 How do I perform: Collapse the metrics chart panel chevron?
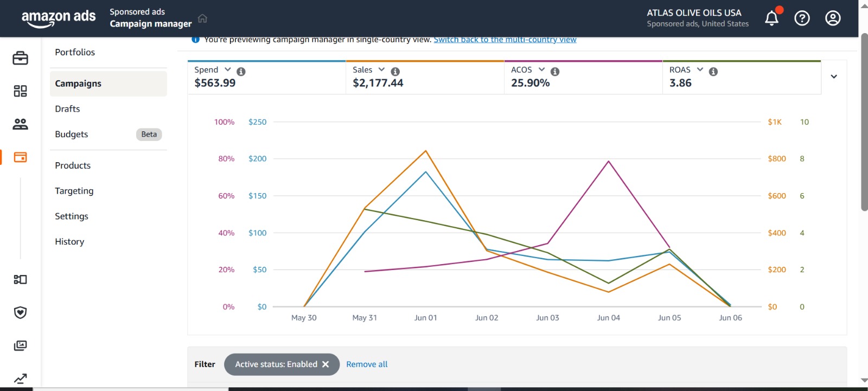click(834, 76)
